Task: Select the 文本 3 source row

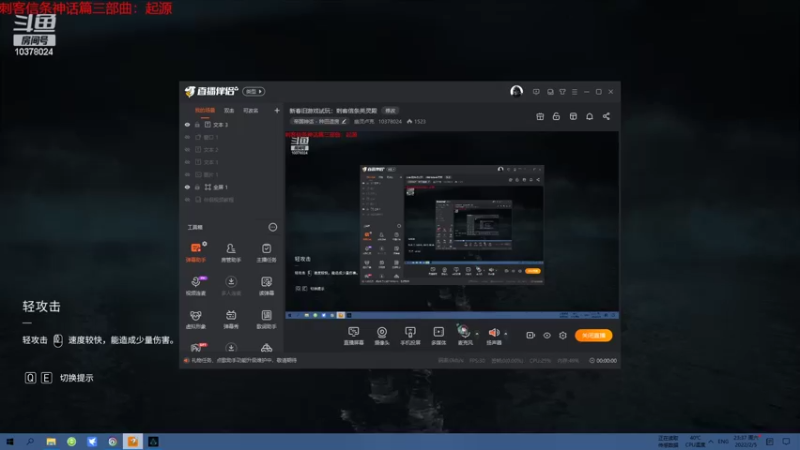Action: tap(232, 124)
